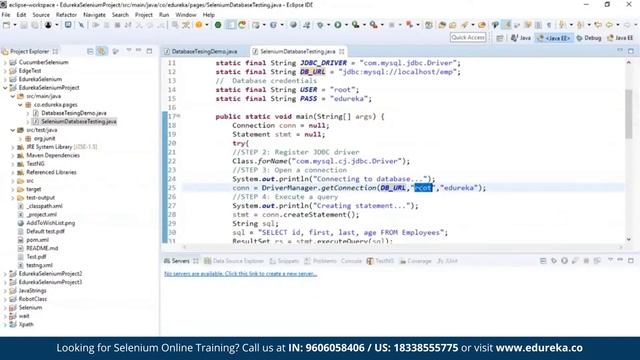Click the green circle toolbar icon
This screenshot has width=640, height=360.
coord(218,25)
